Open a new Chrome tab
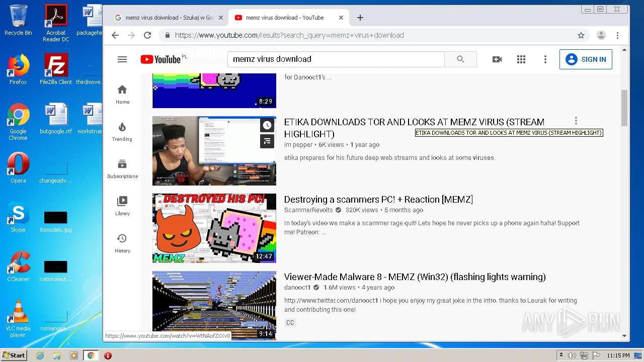Screen dimensions: 644x362 tap(360, 18)
